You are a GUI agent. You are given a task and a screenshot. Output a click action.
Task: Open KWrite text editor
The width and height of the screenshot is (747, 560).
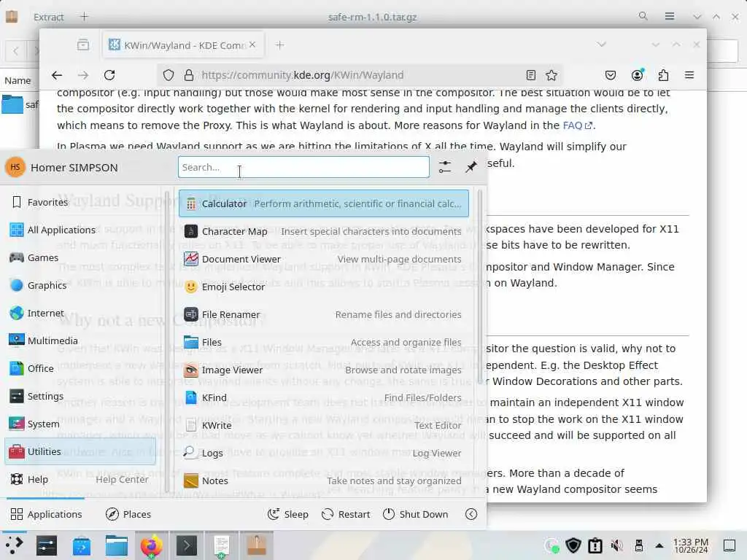(323, 425)
